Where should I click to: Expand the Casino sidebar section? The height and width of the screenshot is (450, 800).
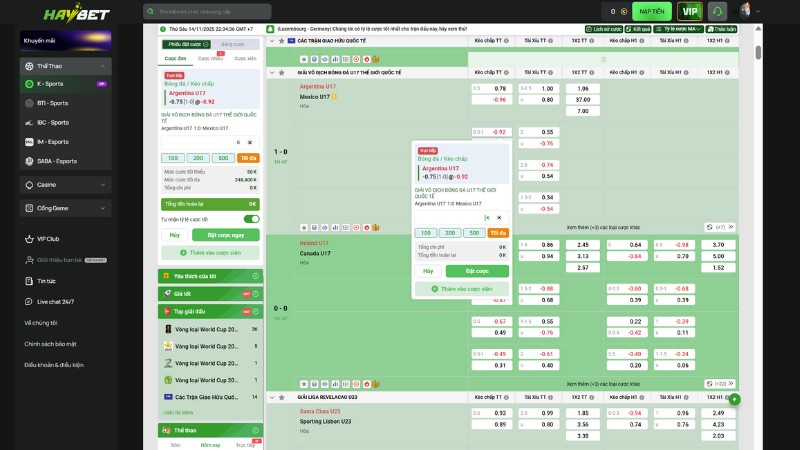pyautogui.click(x=103, y=185)
